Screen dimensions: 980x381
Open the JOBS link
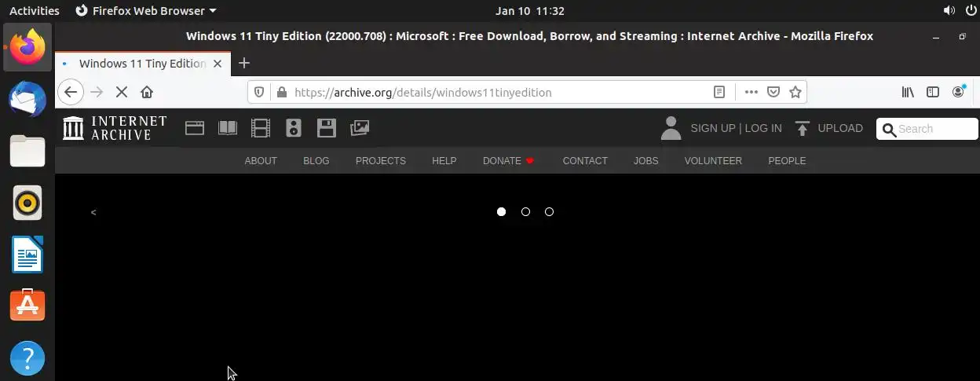(x=646, y=160)
